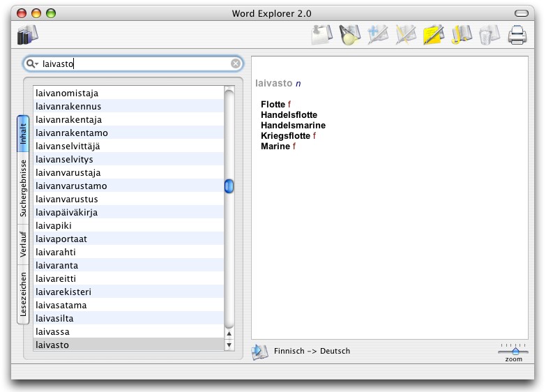Click the printer icon

(517, 35)
